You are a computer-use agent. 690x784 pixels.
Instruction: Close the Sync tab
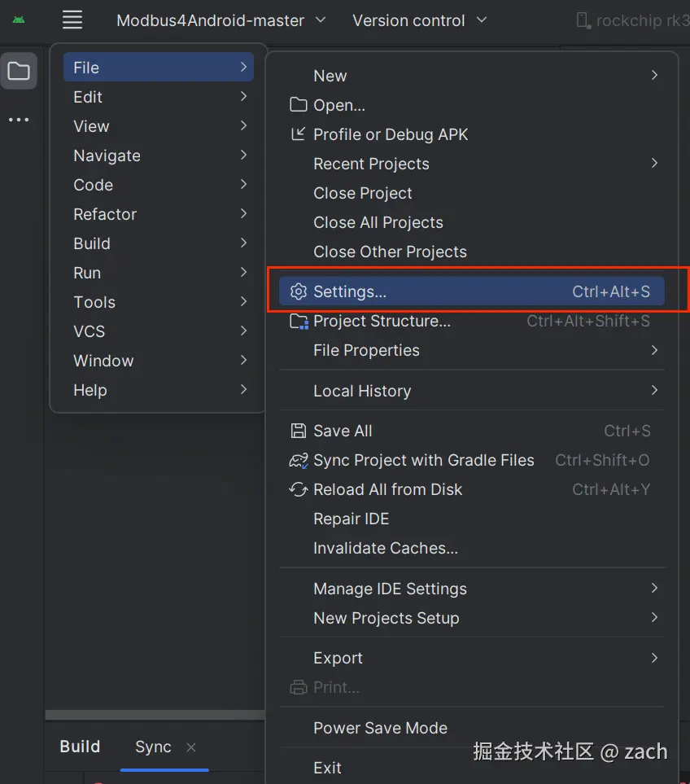pyautogui.click(x=191, y=747)
